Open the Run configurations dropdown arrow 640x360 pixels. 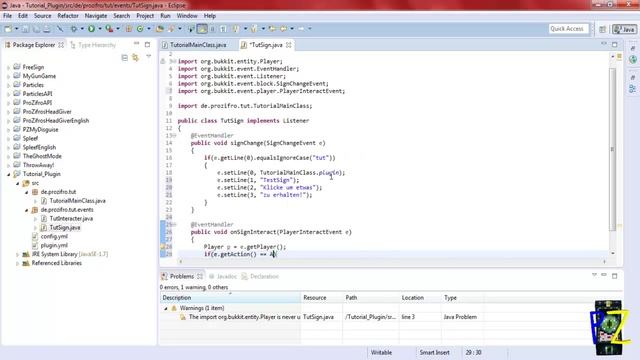tap(100, 29)
